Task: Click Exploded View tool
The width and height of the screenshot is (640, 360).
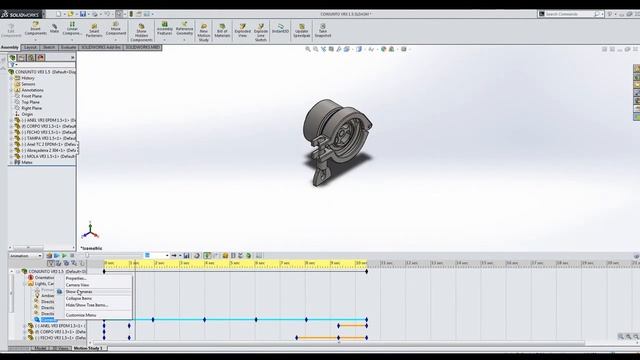Action: click(x=242, y=31)
